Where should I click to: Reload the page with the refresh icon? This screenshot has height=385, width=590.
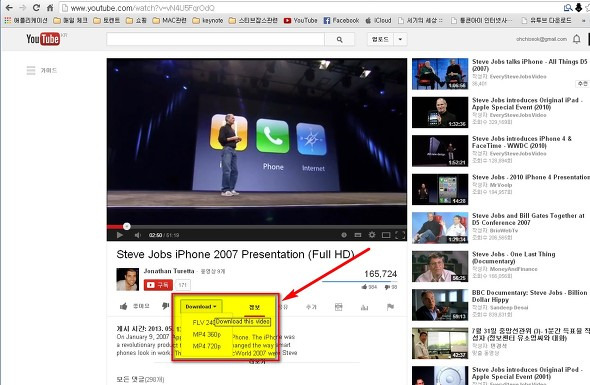click(x=36, y=8)
